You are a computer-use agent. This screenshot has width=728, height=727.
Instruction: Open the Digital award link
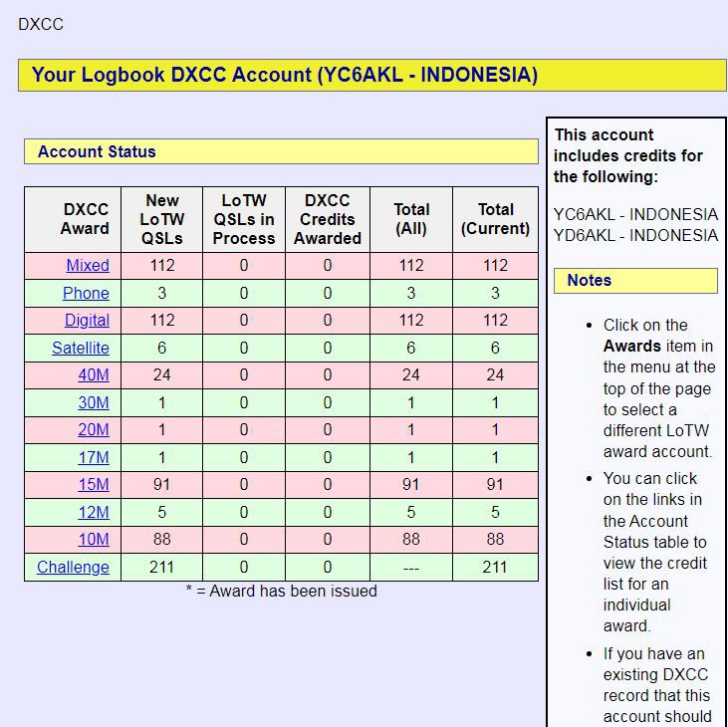tap(87, 321)
